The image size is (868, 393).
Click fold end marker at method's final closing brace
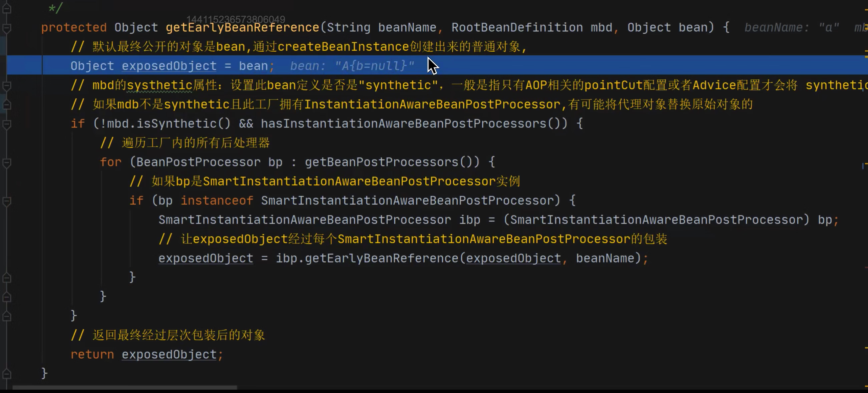[x=6, y=374]
